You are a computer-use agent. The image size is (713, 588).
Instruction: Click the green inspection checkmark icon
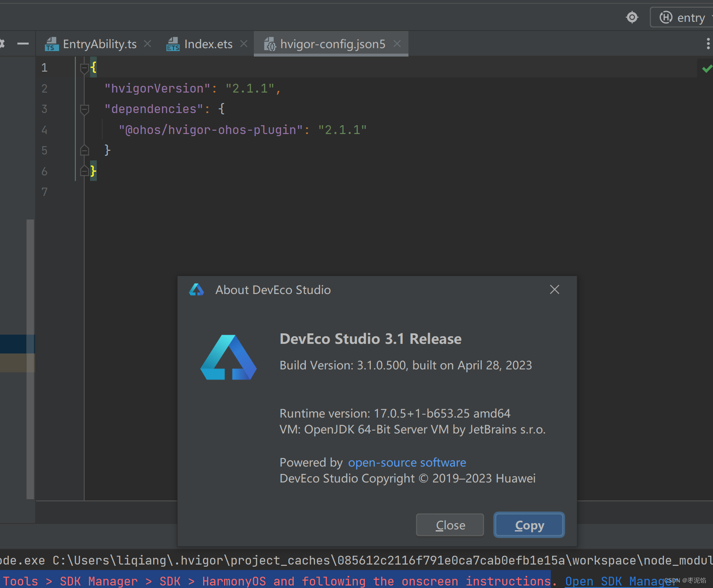click(x=707, y=68)
